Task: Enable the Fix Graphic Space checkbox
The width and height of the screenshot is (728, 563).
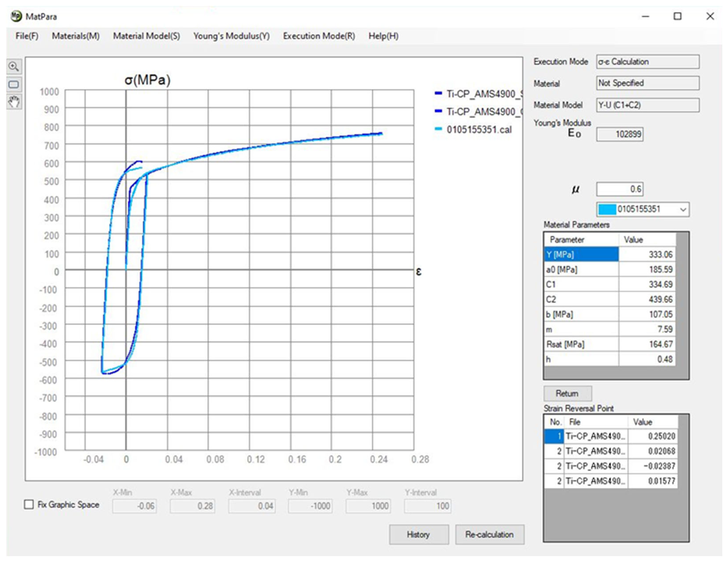Action: click(29, 504)
